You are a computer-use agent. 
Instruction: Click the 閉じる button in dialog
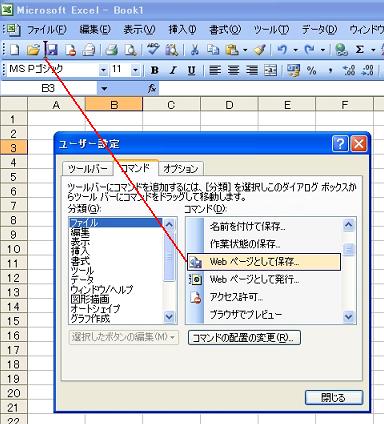pyautogui.click(x=334, y=398)
